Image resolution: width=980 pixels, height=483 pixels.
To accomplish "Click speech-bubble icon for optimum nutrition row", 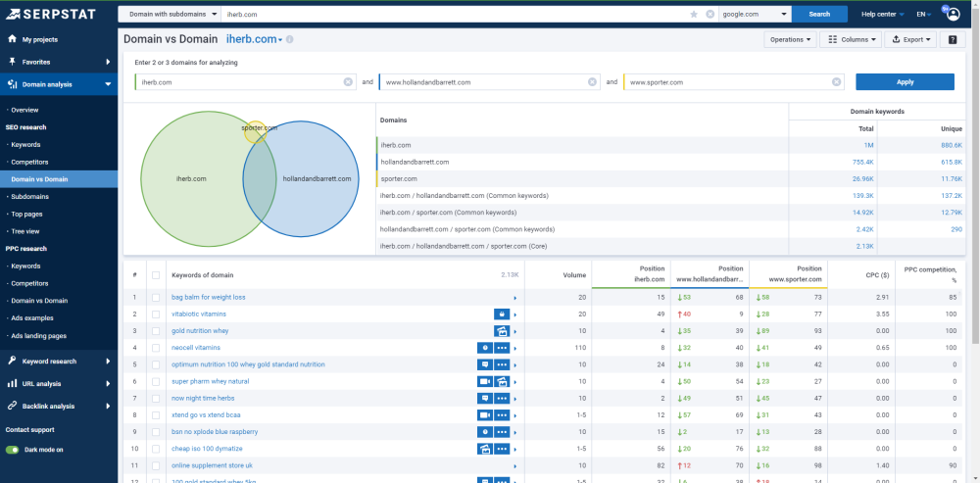I will coord(485,364).
